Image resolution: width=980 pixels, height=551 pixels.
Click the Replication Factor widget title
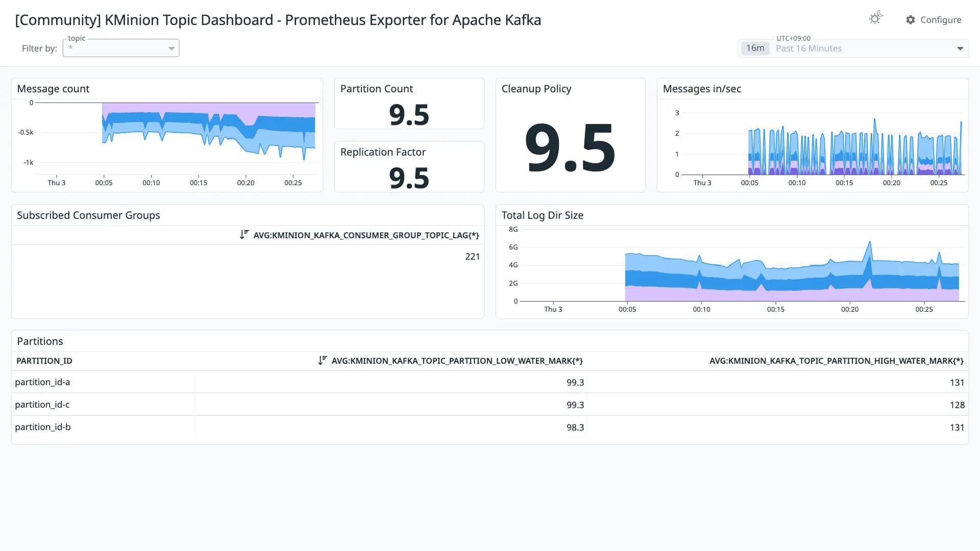pyautogui.click(x=383, y=152)
